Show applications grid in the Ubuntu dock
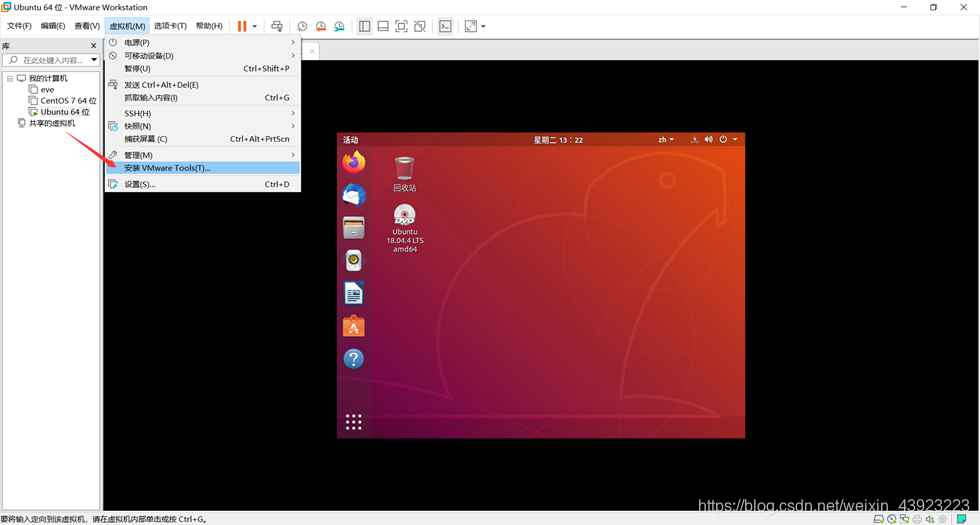This screenshot has height=525, width=980. coord(354,422)
